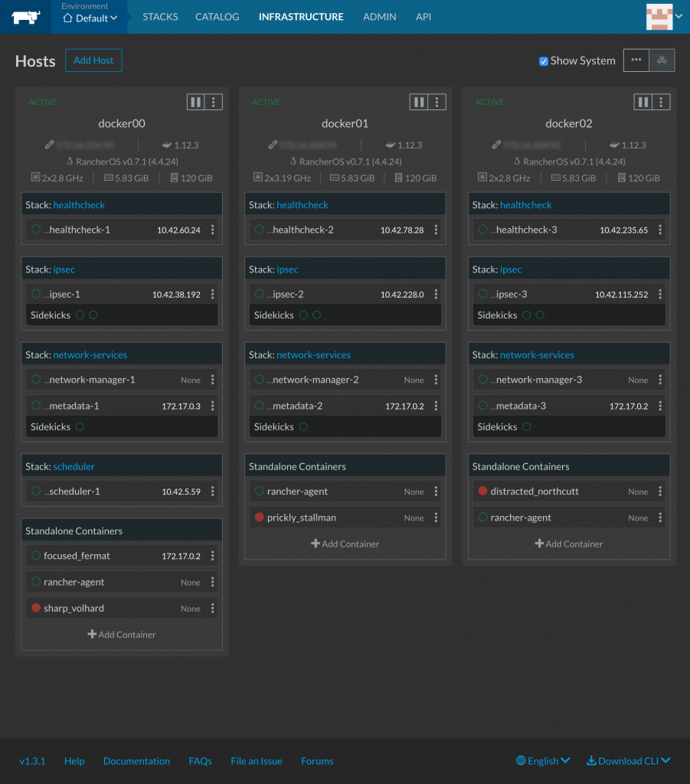This screenshot has height=784, width=690.
Task: Pause the docker00 host
Action: click(x=195, y=102)
